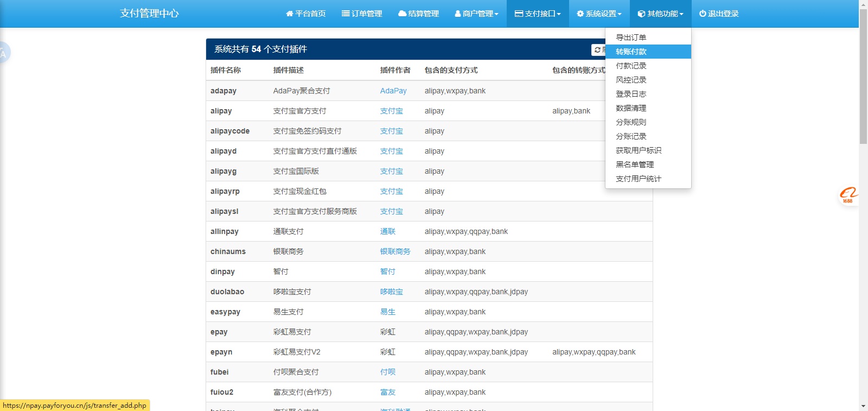Click the translate bubble icon at left edge
This screenshot has height=411, width=868.
[x=4, y=52]
